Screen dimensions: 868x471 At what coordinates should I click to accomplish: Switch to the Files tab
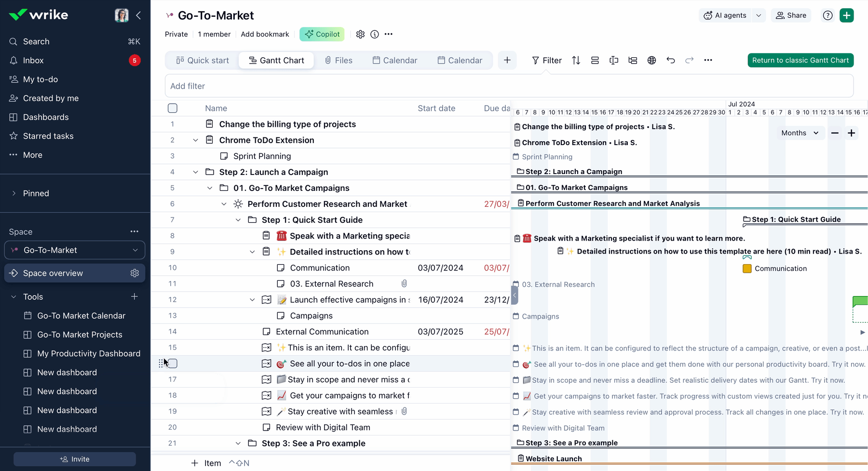(339, 60)
